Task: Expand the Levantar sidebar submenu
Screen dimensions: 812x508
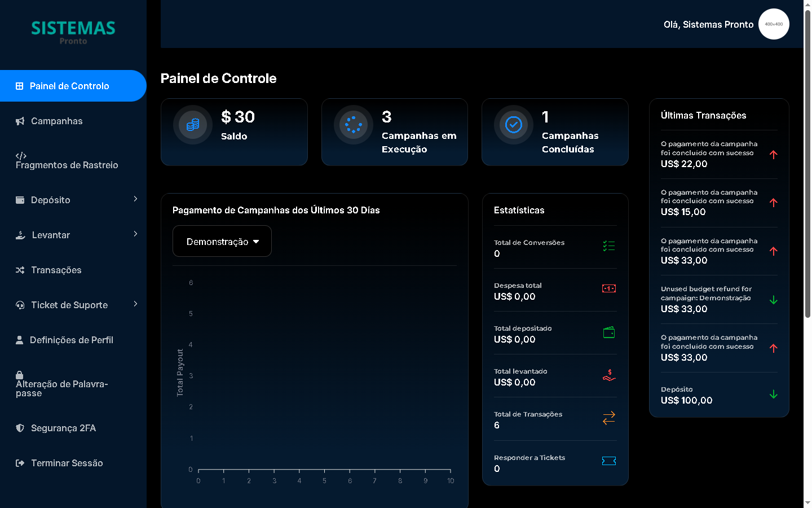Action: point(135,234)
